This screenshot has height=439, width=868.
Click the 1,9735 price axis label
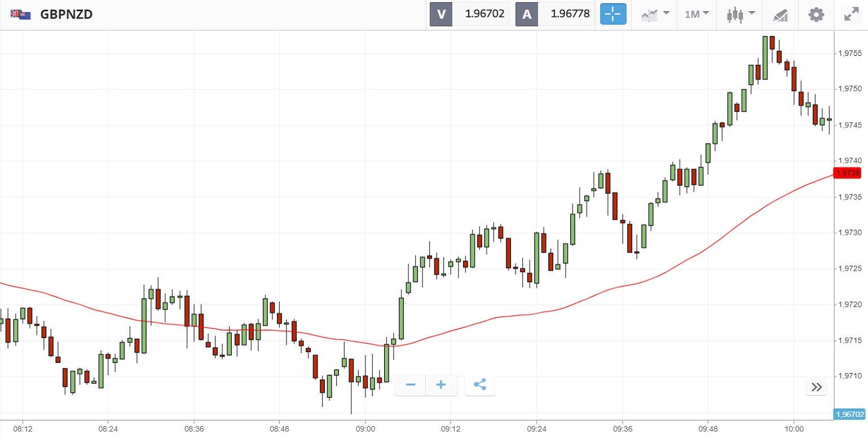click(x=849, y=197)
